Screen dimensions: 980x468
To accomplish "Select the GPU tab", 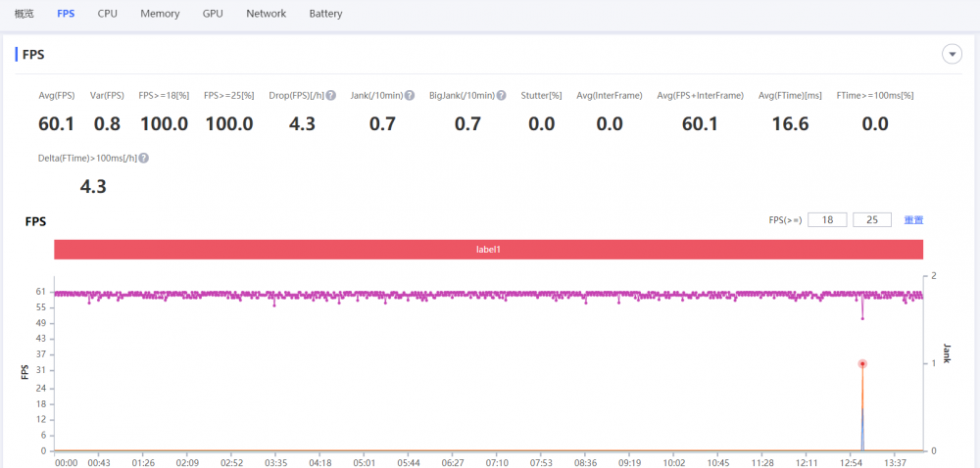I will [213, 14].
